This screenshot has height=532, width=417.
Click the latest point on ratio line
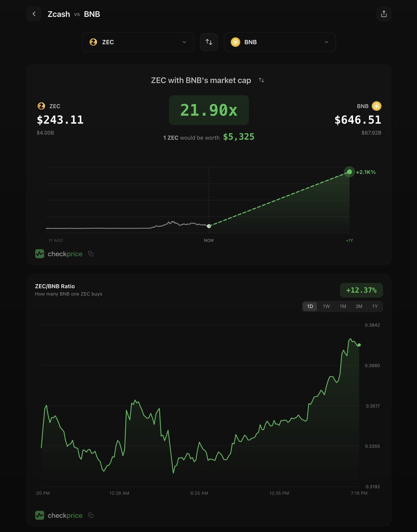359,345
